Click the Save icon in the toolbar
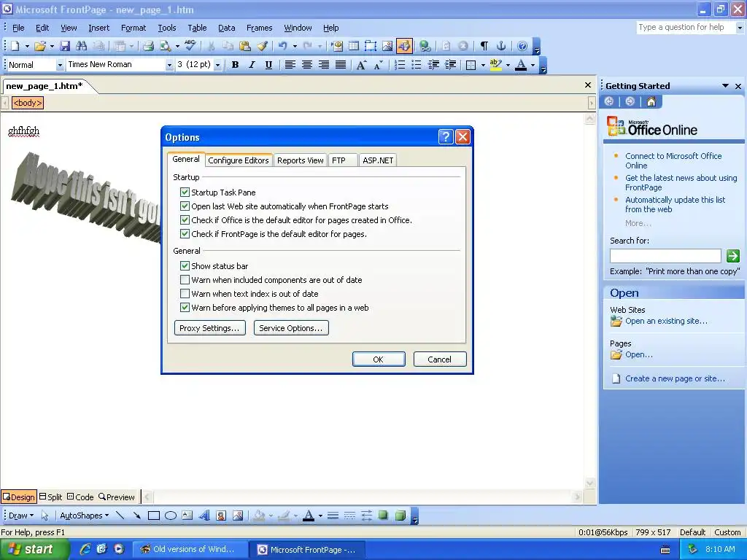This screenshot has height=560, width=747. (65, 46)
